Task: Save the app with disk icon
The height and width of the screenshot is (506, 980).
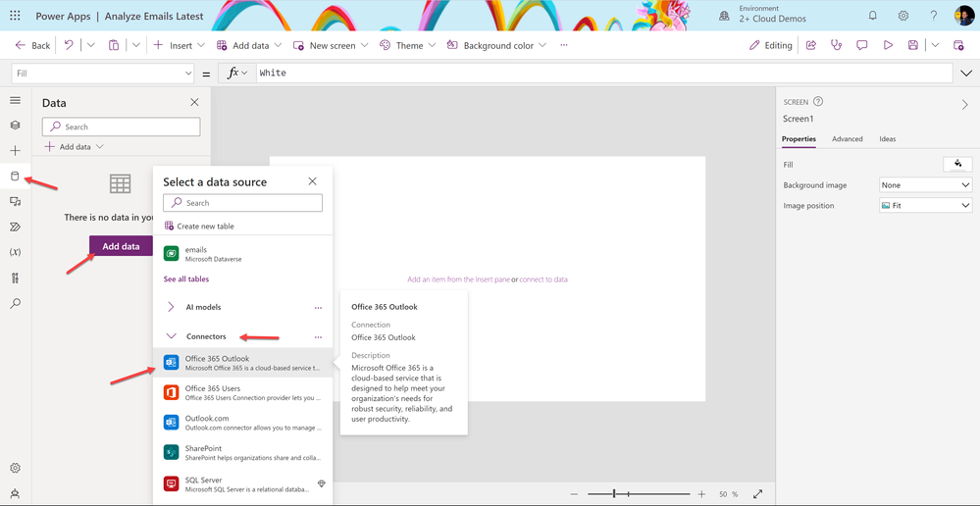Action: [913, 45]
